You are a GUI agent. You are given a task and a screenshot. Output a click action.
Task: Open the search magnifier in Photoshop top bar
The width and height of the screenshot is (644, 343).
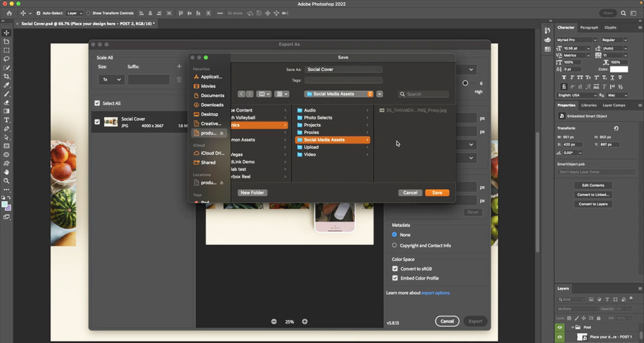point(623,13)
